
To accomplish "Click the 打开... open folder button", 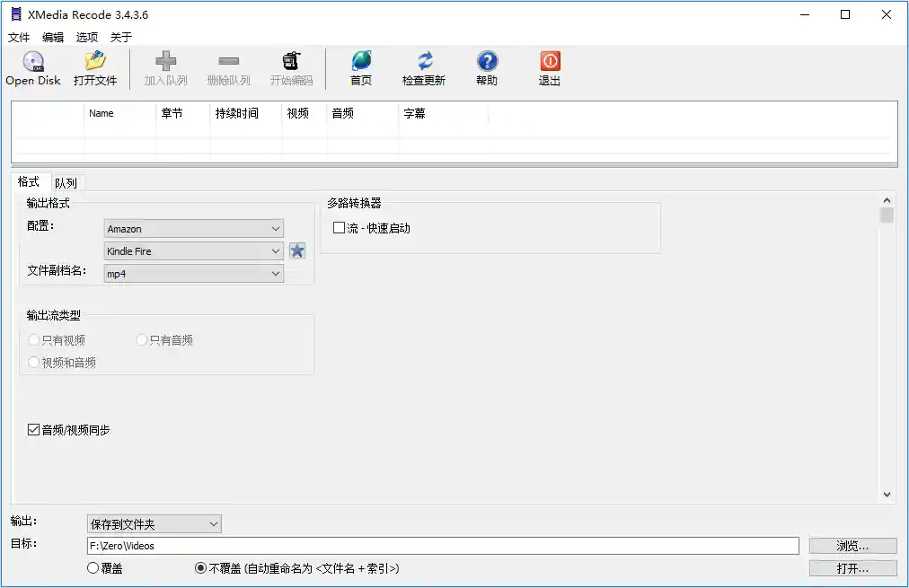I will [x=852, y=568].
